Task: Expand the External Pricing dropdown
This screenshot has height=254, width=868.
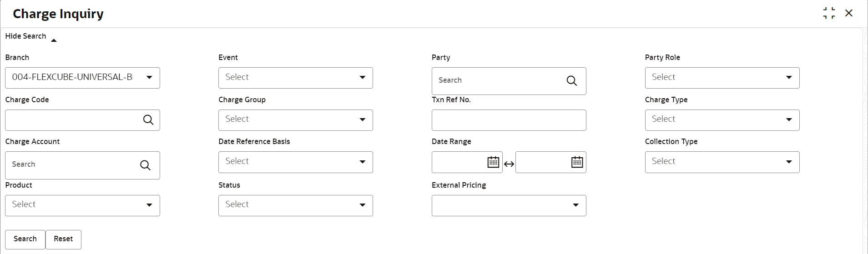Action: click(x=509, y=205)
